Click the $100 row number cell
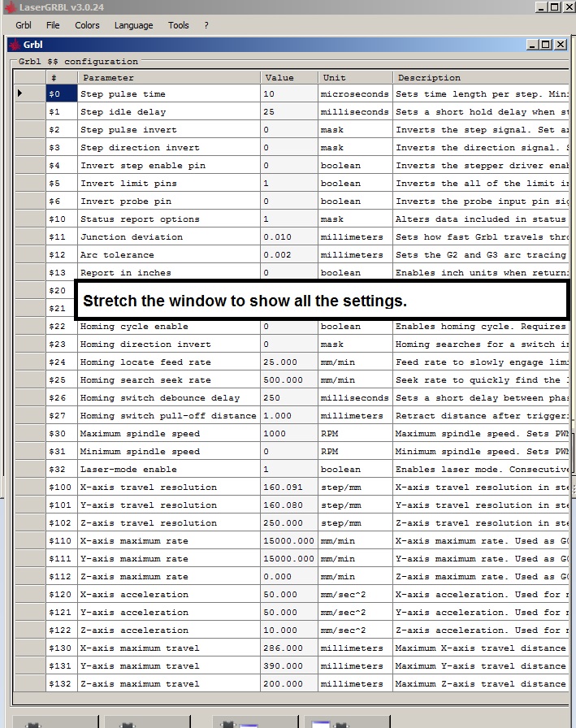576x728 pixels. pyautogui.click(x=62, y=487)
